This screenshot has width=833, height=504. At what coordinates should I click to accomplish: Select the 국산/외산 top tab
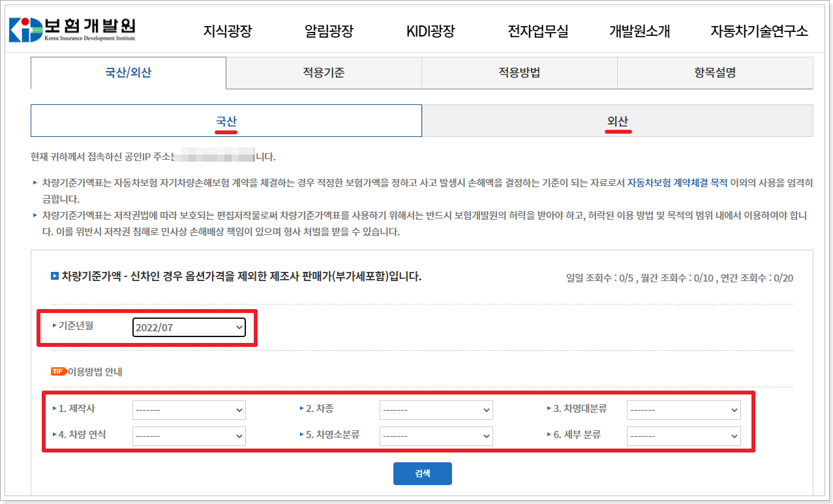[x=129, y=73]
